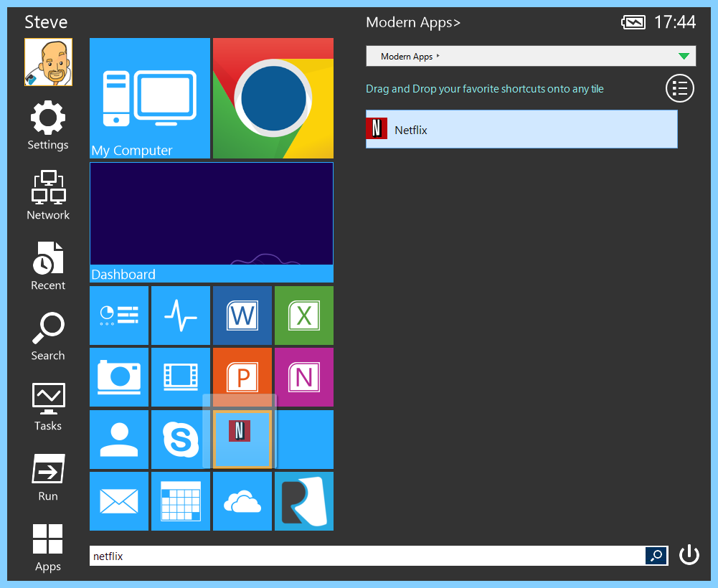Click the Modern Apps> heading
This screenshot has height=588, width=718.
tap(413, 22)
